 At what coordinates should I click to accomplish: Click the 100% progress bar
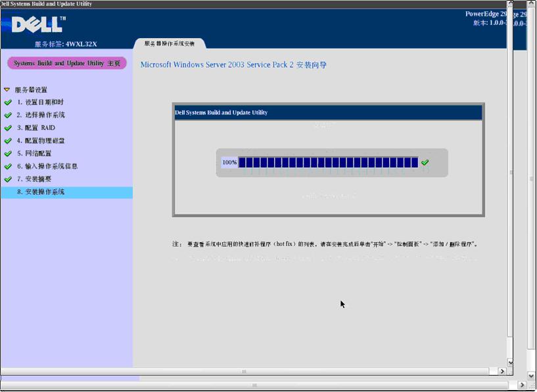tap(328, 162)
